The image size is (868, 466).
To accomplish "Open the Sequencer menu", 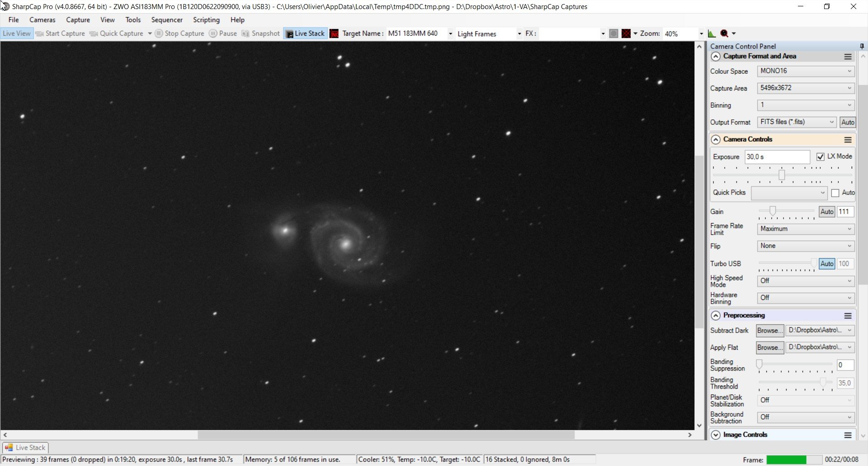I will coord(167,20).
